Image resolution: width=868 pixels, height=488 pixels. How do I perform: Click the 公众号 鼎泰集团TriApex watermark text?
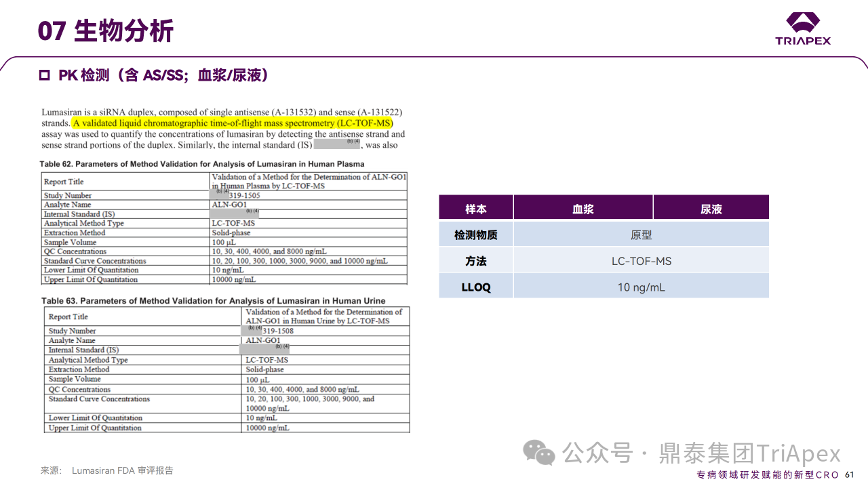[702, 453]
